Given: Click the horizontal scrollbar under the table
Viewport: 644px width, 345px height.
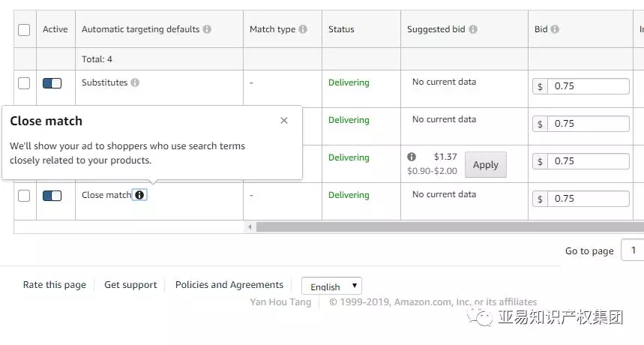Looking at the screenshot, I should point(450,226).
